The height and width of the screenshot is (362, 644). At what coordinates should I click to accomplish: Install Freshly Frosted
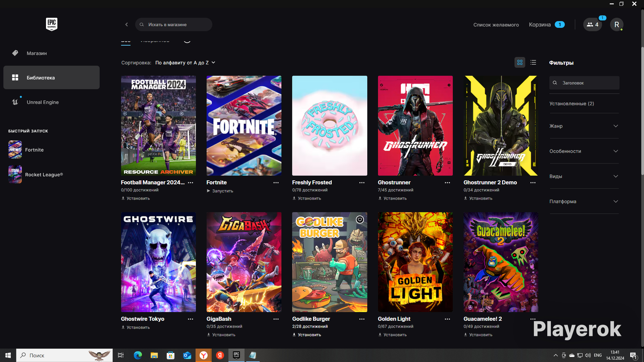[307, 198]
